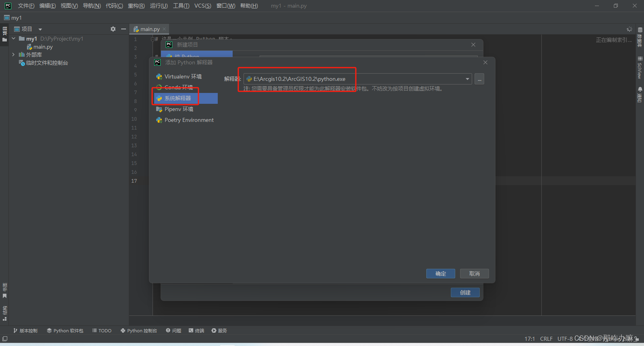This screenshot has width=644, height=346.
Task: Open project panel settings gear icon
Action: point(113,29)
